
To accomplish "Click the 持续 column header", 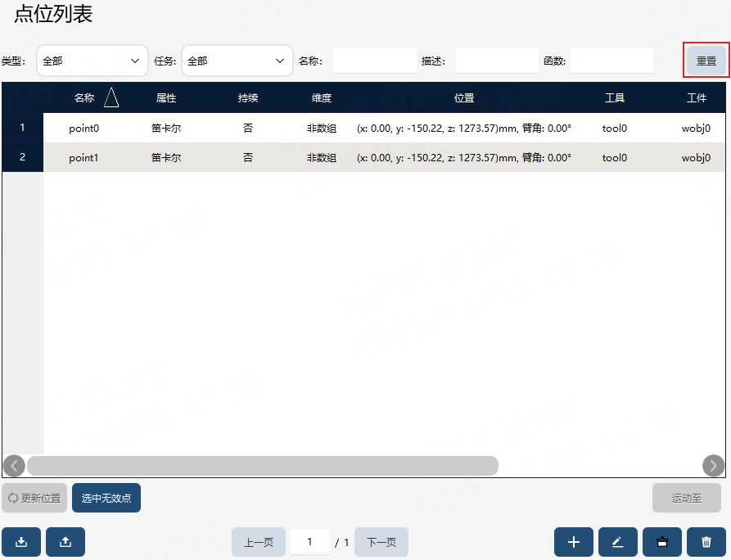I will pos(248,98).
